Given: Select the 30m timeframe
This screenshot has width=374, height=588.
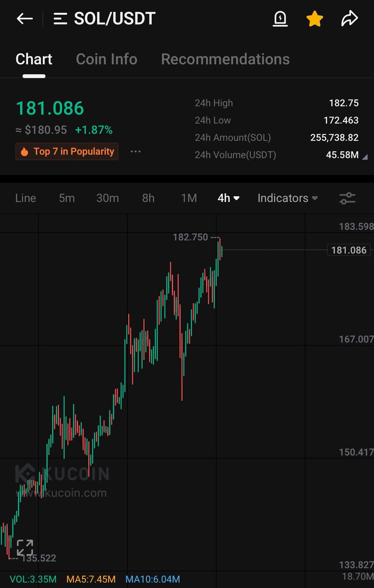Looking at the screenshot, I should point(108,198).
